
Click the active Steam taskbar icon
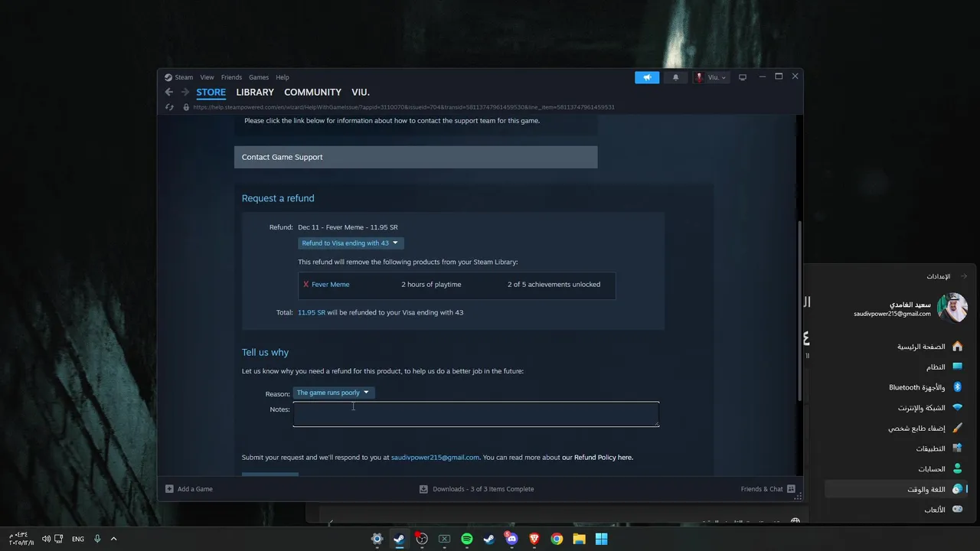(x=399, y=539)
